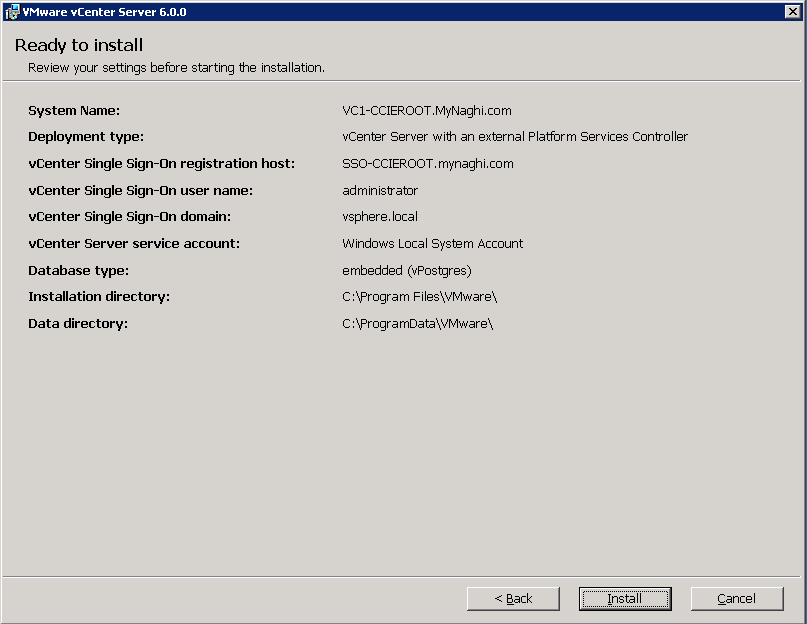Screen dimensions: 807x624
Task: Click the VMware vCenter Server 6.0.0 title bar
Action: 400,12
